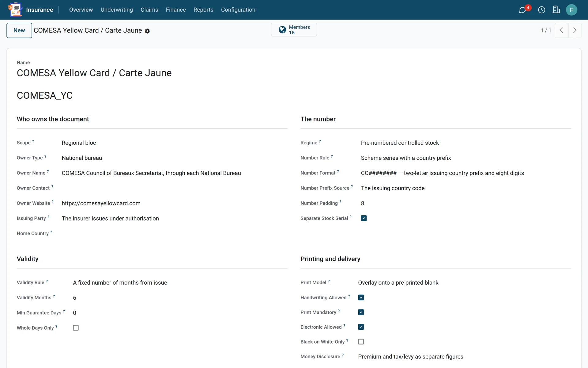Show help tooltip for Issuing Party

coord(48,217)
